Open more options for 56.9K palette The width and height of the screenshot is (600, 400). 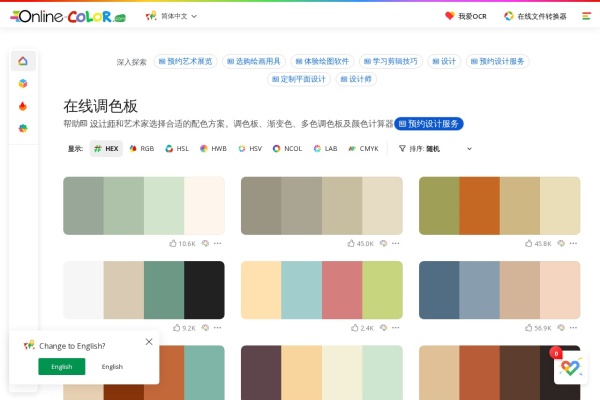[x=573, y=328]
